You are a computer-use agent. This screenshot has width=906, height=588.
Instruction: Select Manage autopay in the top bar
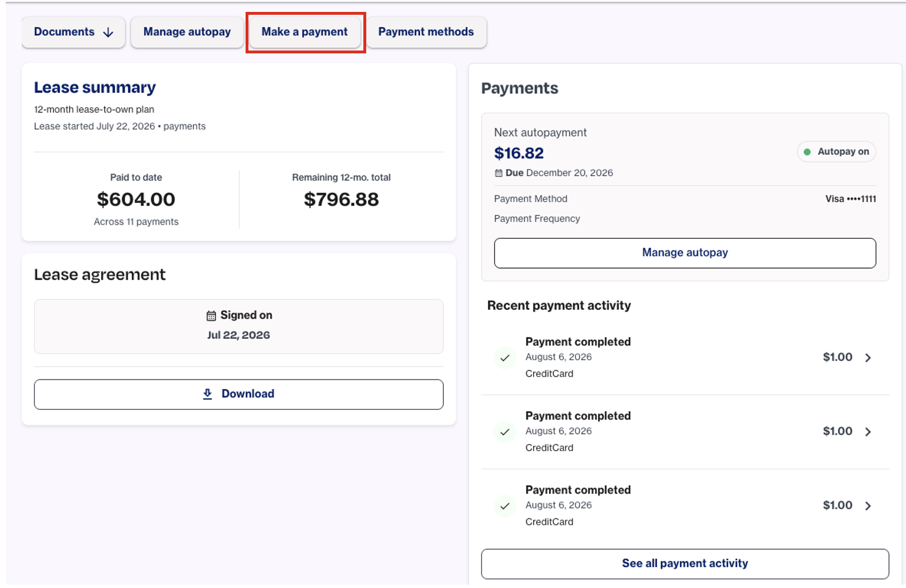(187, 32)
